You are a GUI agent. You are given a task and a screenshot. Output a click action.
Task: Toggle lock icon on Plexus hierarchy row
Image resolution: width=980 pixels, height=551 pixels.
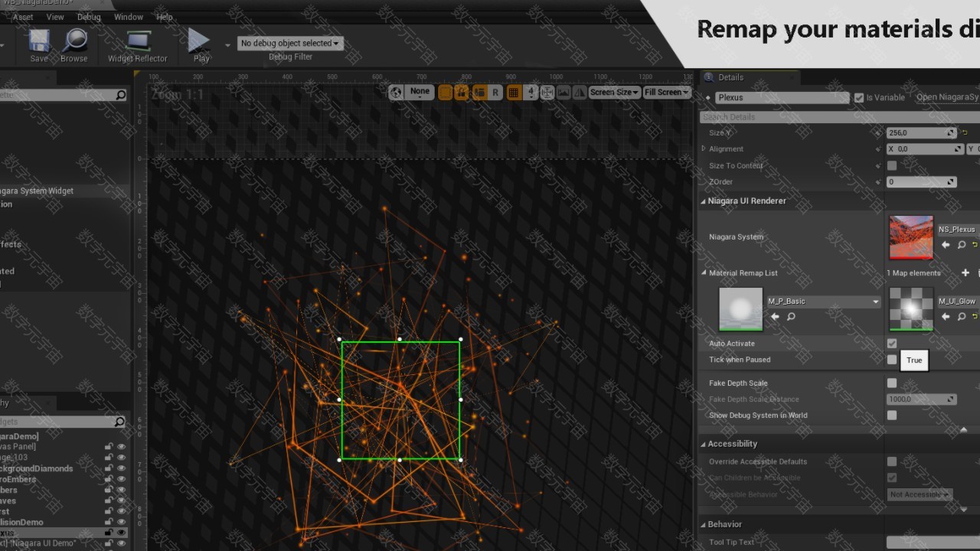[109, 533]
